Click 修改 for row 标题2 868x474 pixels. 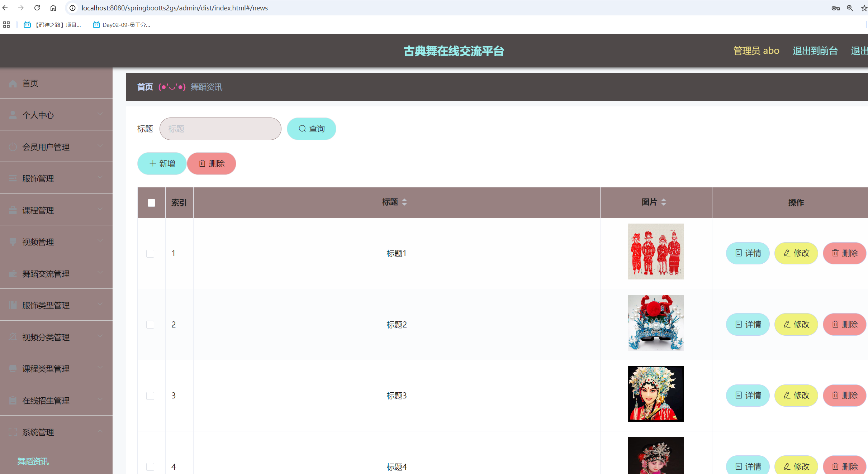click(796, 324)
